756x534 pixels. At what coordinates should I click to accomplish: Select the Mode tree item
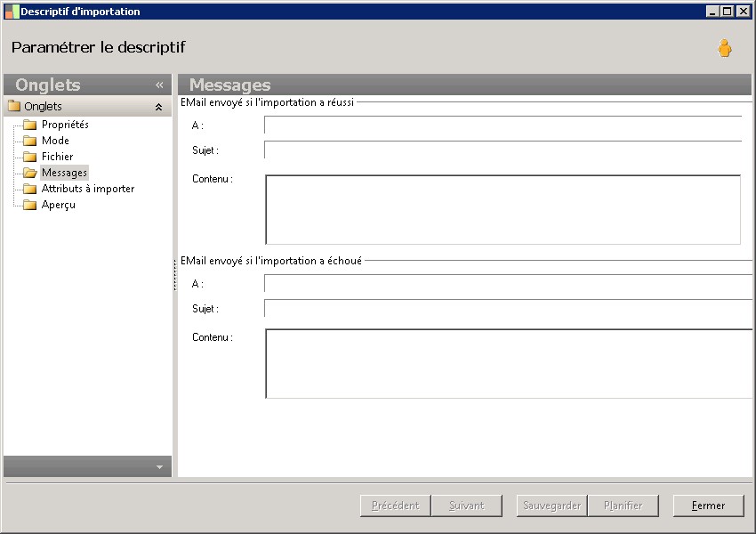click(55, 141)
